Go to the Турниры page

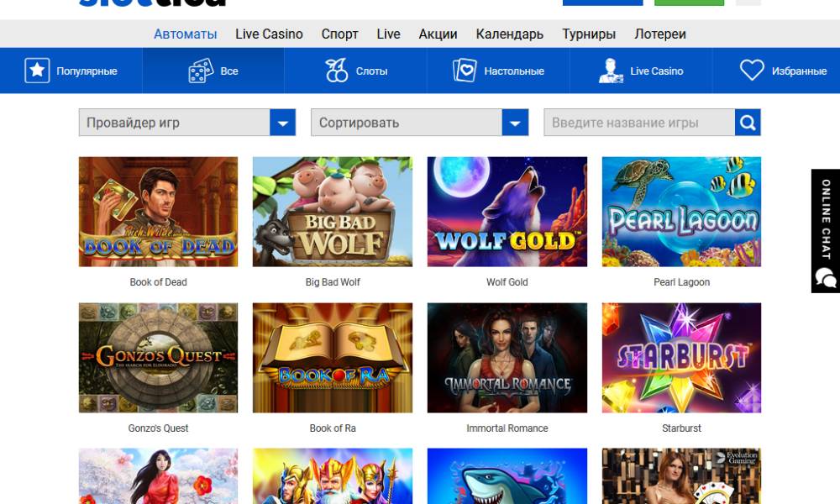(x=589, y=34)
